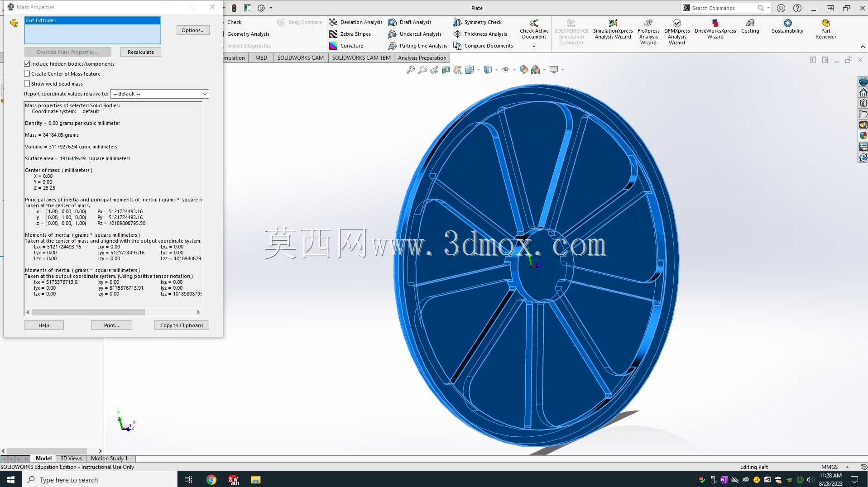Image resolution: width=868 pixels, height=487 pixels.
Task: Open Draft Analysis tool
Action: pos(410,22)
